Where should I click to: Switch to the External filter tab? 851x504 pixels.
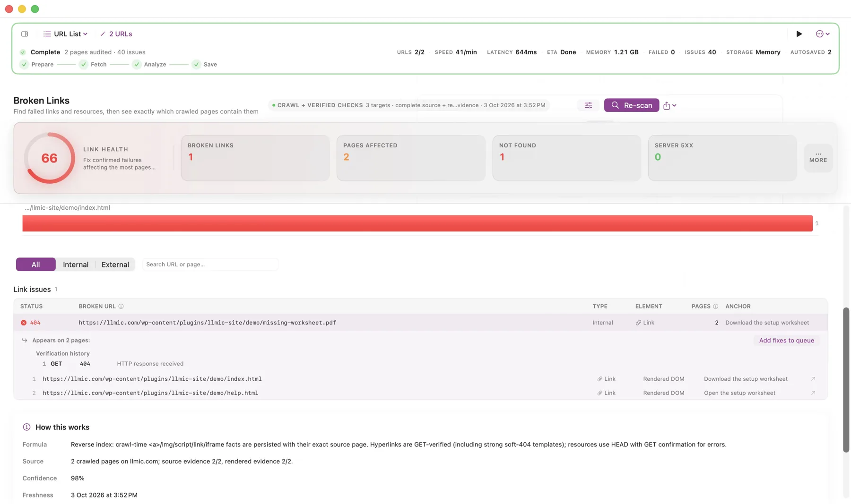115,265
